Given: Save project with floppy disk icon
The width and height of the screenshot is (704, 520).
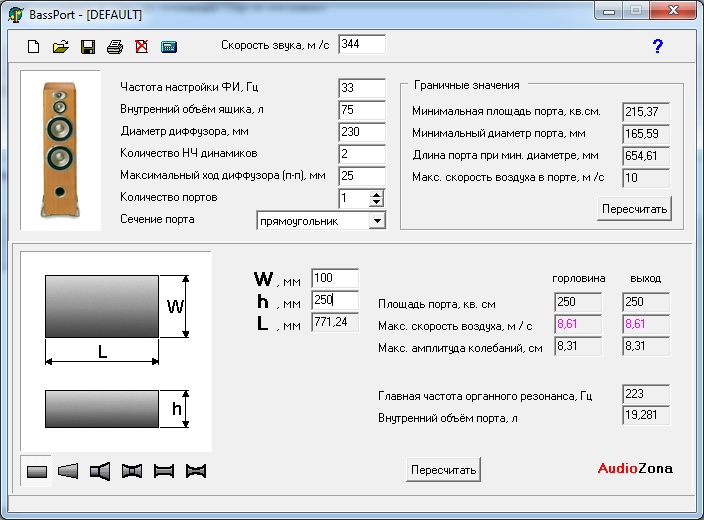Looking at the screenshot, I should 88,46.
